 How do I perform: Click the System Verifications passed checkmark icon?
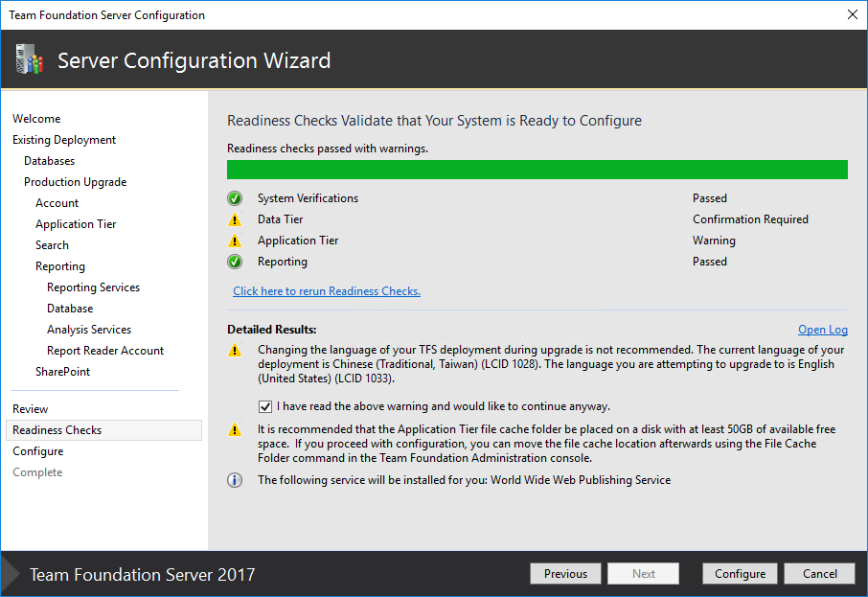tap(235, 198)
